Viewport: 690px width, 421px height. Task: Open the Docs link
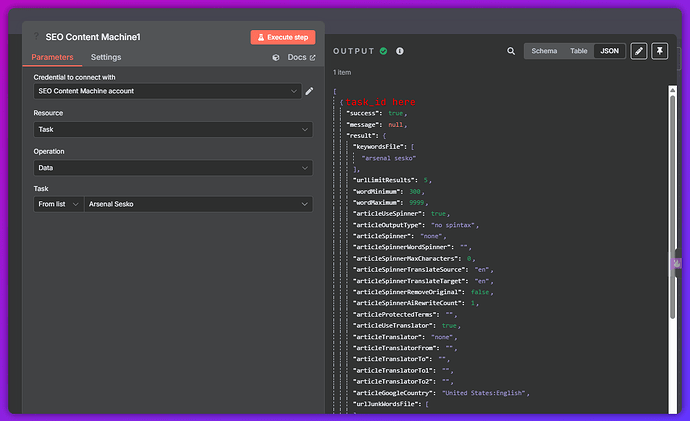pyautogui.click(x=301, y=58)
